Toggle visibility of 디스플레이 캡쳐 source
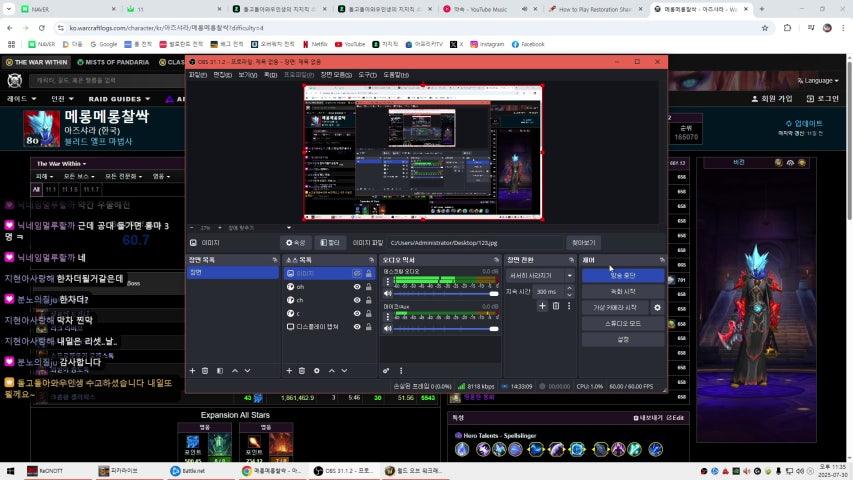This screenshot has height=480, width=853. [357, 327]
